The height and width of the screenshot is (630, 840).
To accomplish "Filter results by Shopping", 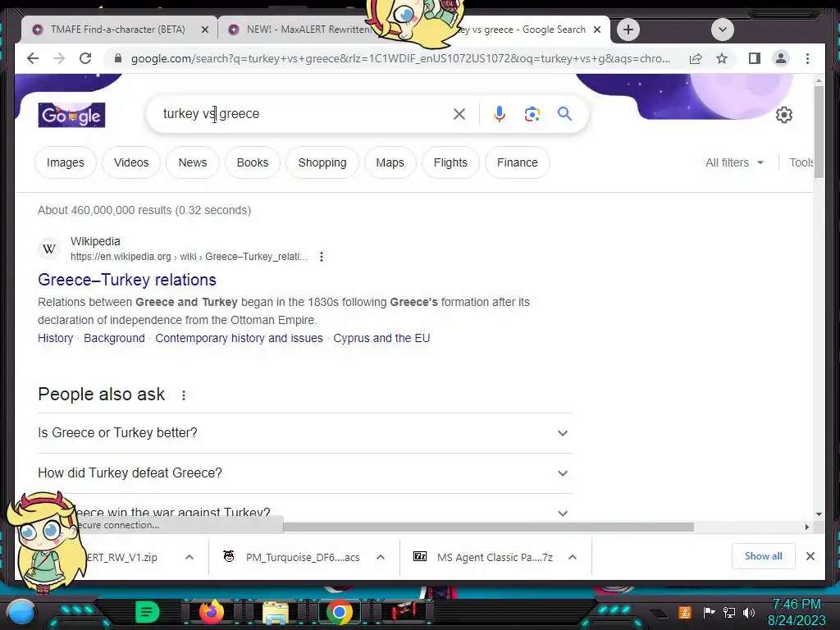I will (x=322, y=162).
